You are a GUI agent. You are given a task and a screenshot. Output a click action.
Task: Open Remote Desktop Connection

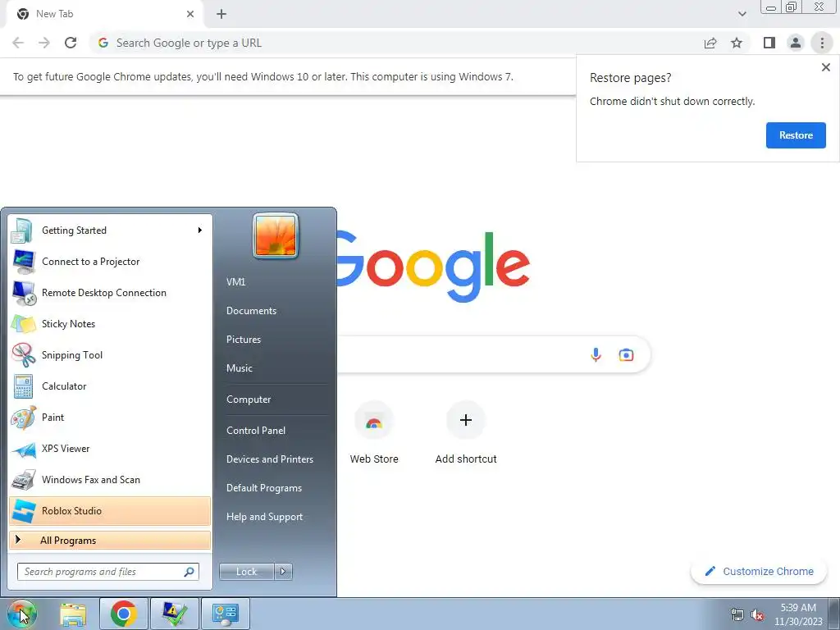click(x=110, y=293)
